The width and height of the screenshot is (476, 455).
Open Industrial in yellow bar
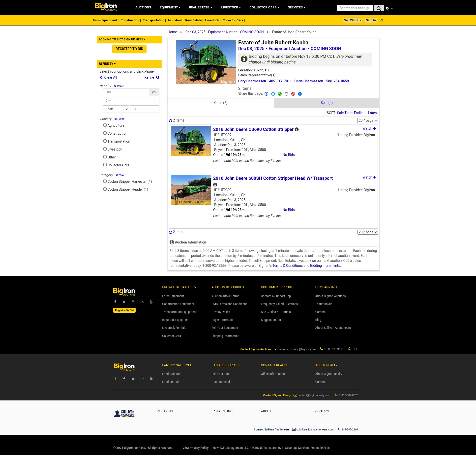point(175,20)
